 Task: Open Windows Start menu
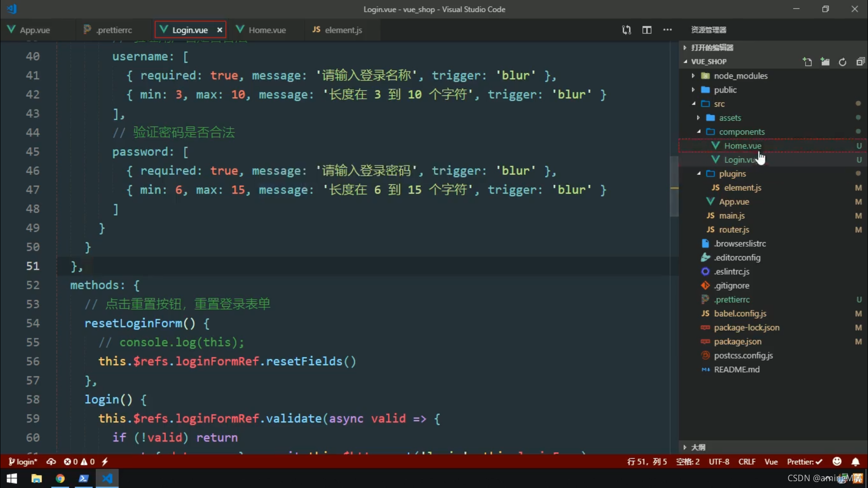pos(12,479)
